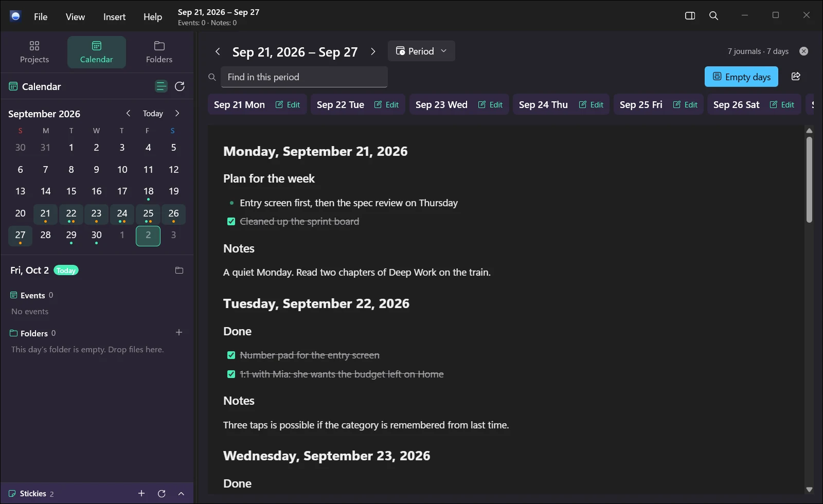This screenshot has width=823, height=504.
Task: Jump to Today in mini calendar
Action: (x=153, y=114)
